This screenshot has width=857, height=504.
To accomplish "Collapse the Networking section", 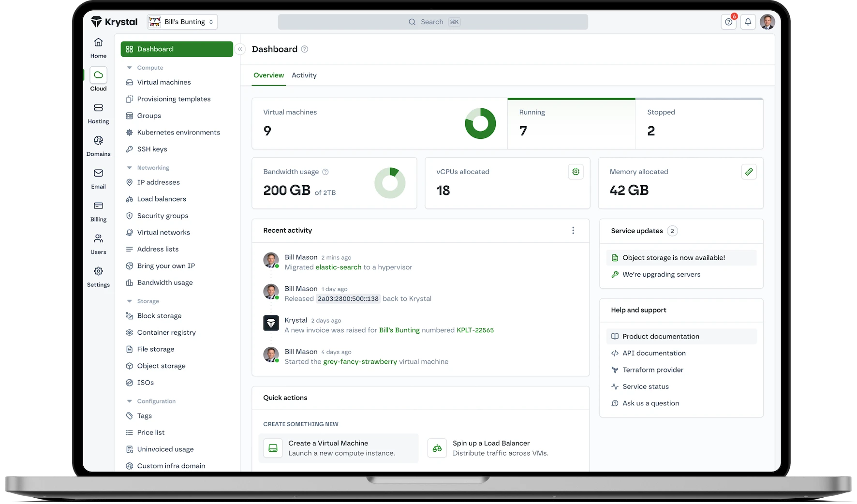I will coord(129,168).
